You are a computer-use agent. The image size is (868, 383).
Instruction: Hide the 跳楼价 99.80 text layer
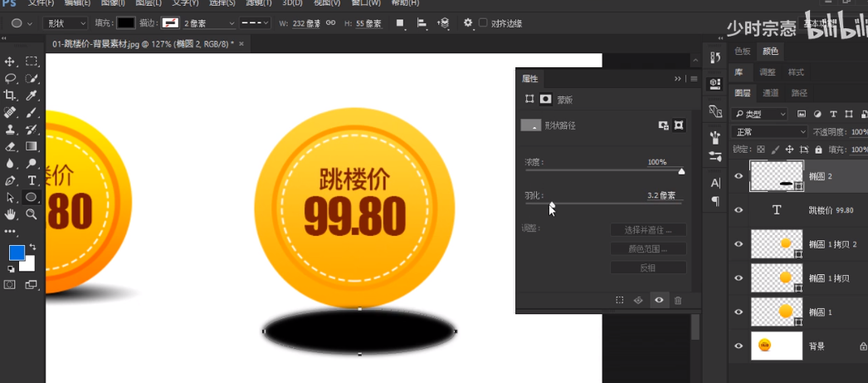738,210
